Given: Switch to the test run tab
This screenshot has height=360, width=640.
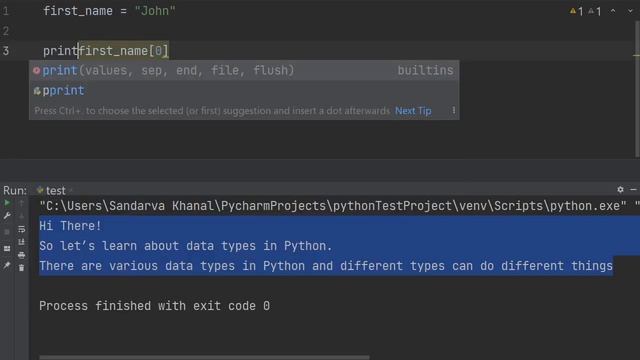Looking at the screenshot, I should [51, 190].
